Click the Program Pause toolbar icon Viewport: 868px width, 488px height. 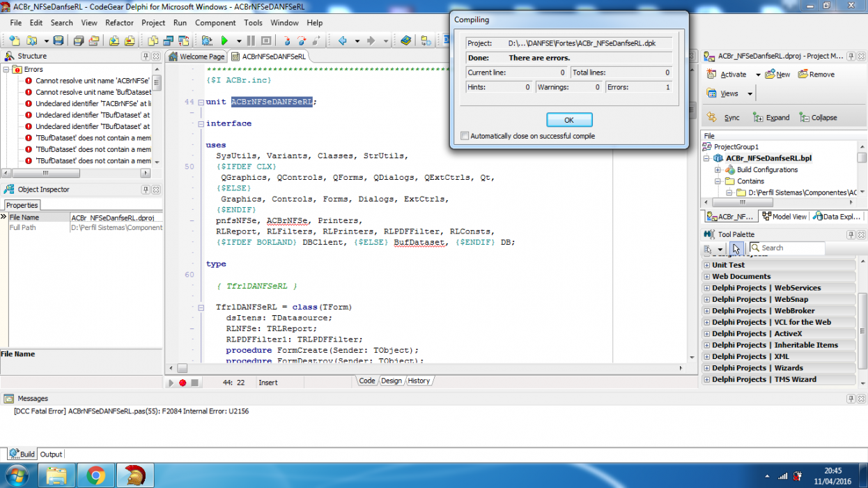coord(251,40)
